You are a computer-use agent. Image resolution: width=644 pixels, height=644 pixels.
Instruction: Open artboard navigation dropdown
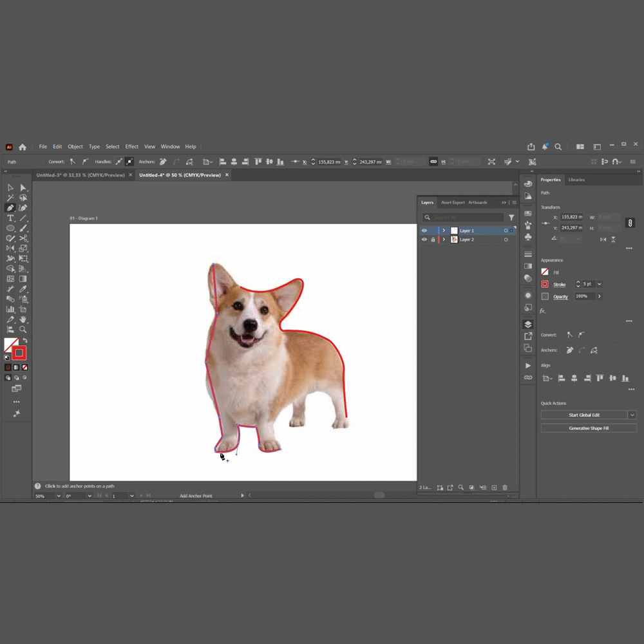[132, 496]
